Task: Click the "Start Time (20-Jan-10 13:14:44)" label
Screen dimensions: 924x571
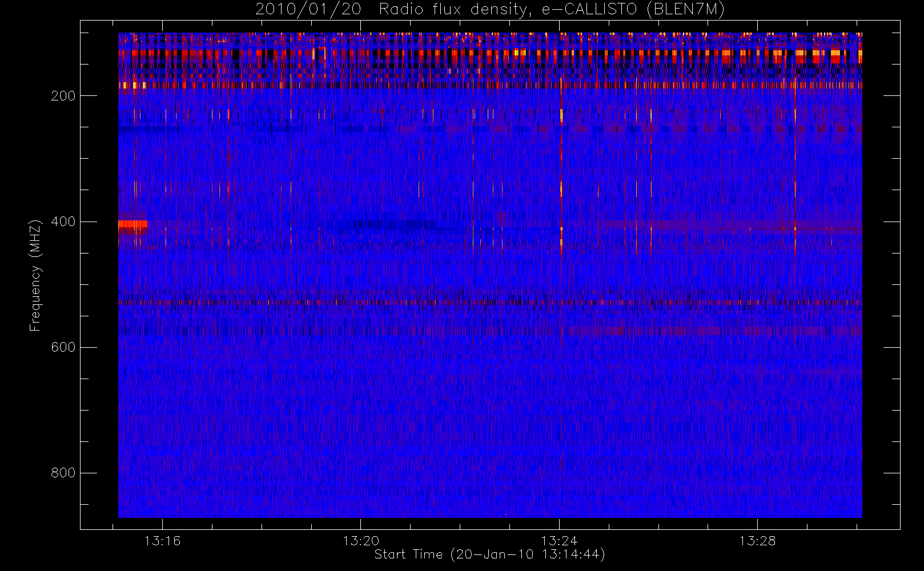Action: click(x=490, y=554)
